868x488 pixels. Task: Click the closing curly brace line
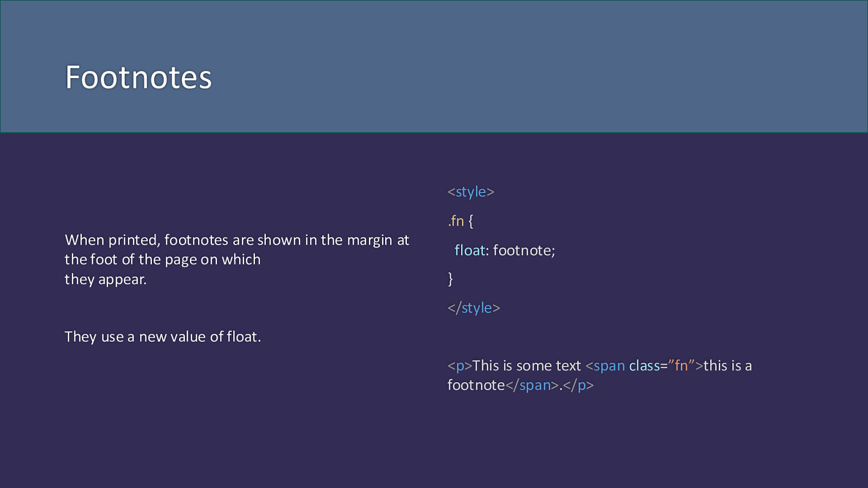coord(450,279)
